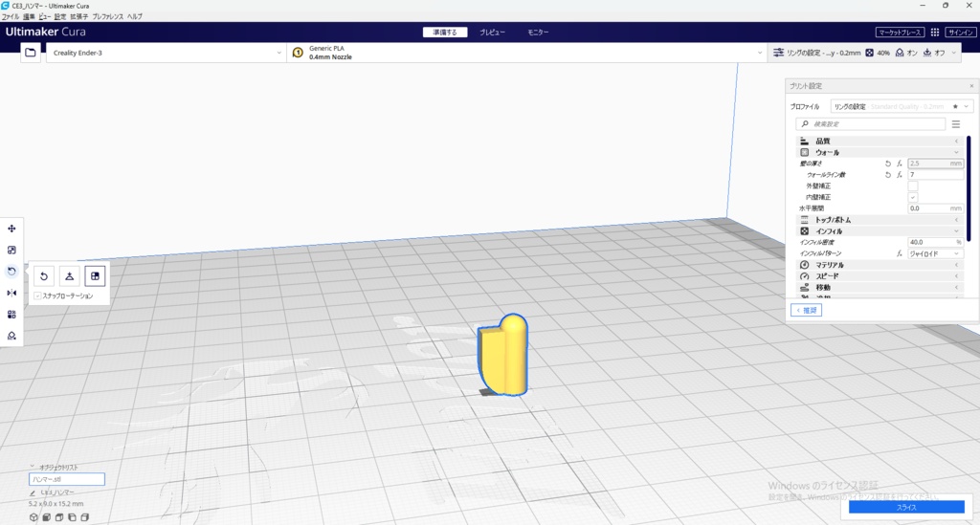Click the pencil icon to rename job
980x525 pixels.
coord(33,493)
